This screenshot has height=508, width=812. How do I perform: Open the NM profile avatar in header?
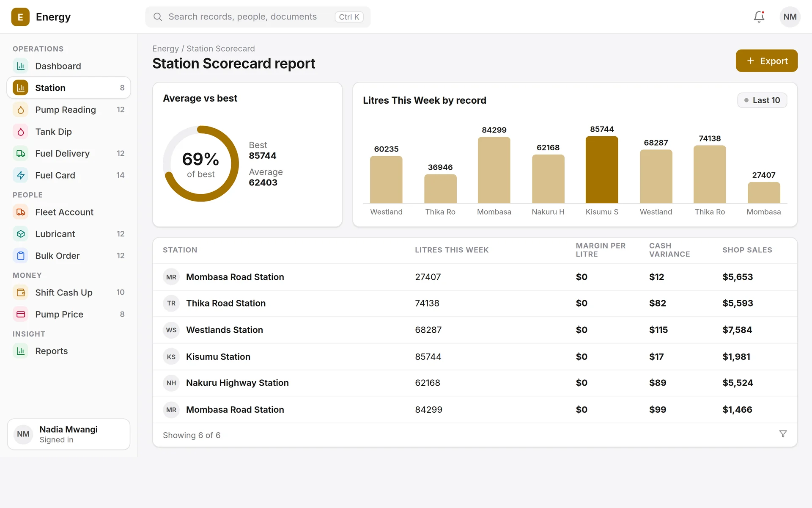click(790, 17)
